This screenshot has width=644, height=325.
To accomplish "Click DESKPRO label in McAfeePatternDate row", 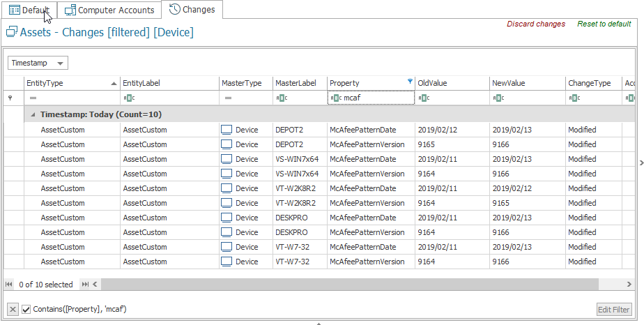I will [291, 218].
